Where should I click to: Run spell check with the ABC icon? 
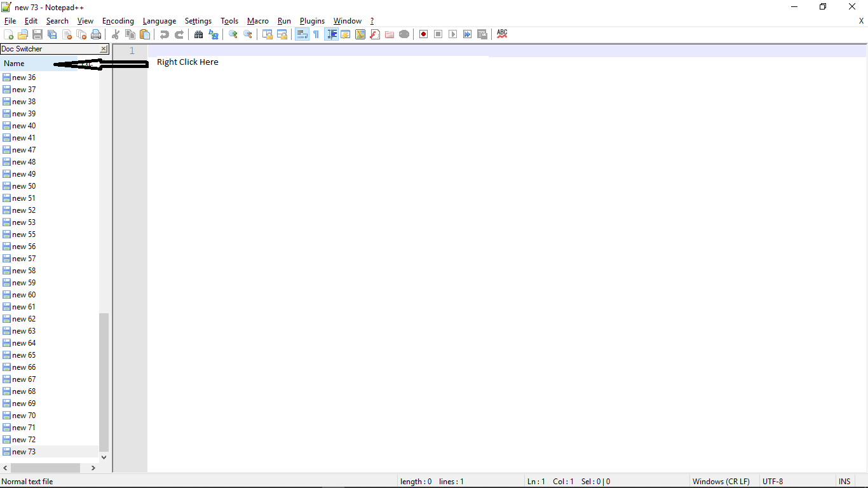pos(502,34)
